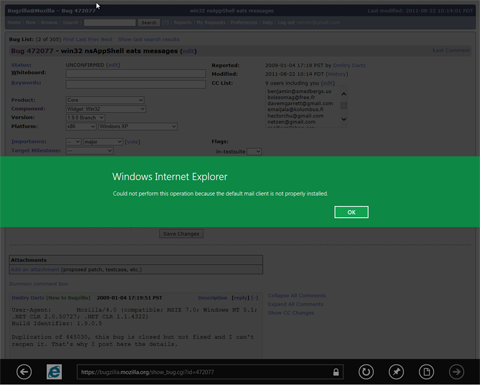
Task: Click the History link
Action: [x=337, y=74]
